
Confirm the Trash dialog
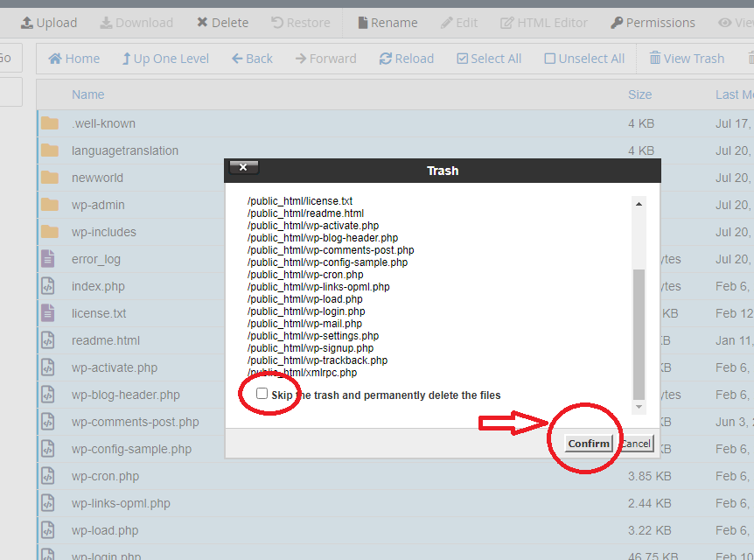589,443
